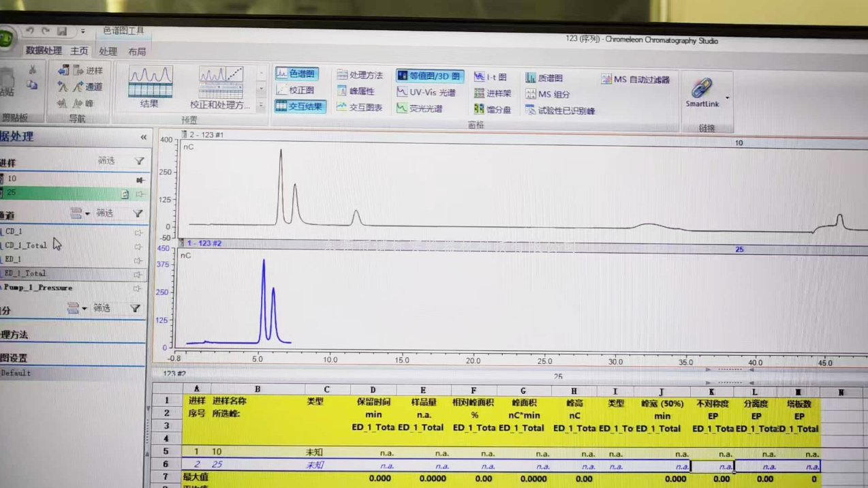Expand the preset gallery more arrow
The width and height of the screenshot is (868, 488).
point(261,105)
